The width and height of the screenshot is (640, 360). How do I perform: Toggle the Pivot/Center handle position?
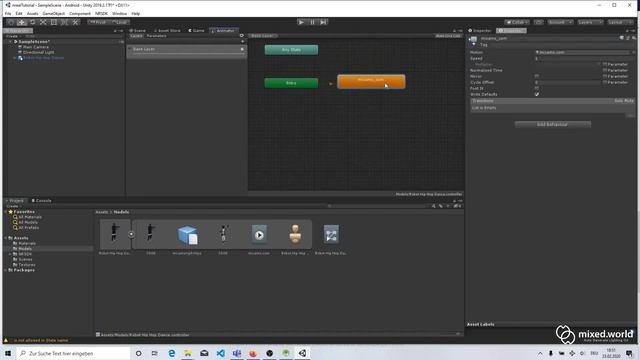[98, 22]
